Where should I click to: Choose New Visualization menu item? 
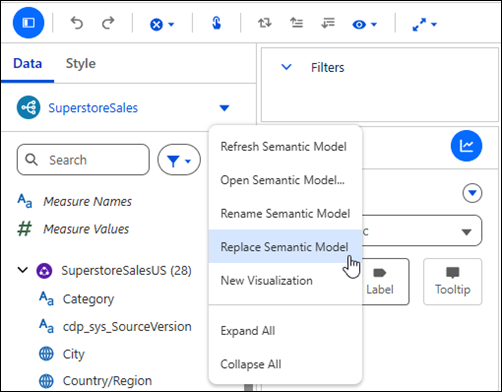click(285, 281)
